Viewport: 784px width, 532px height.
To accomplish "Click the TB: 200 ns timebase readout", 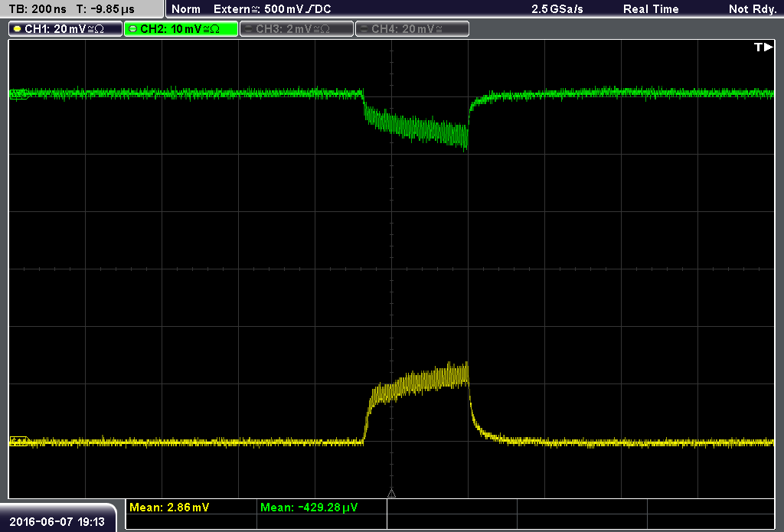I will point(38,9).
